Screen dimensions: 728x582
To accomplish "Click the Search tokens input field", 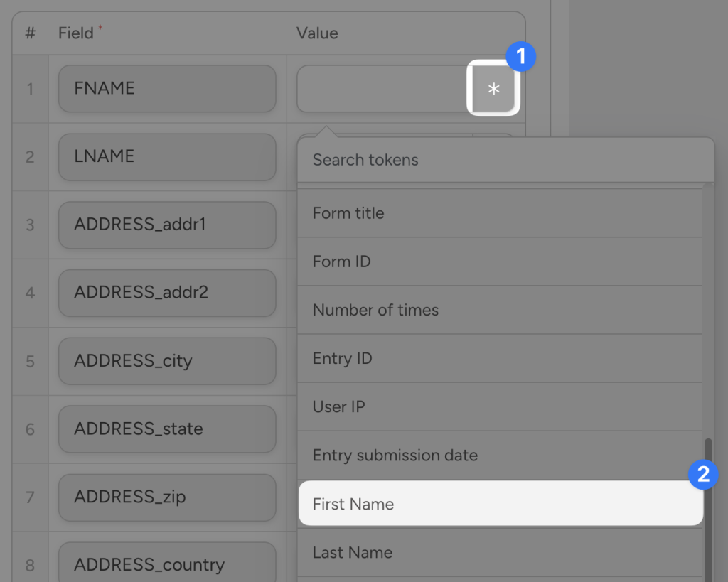I will (498, 160).
